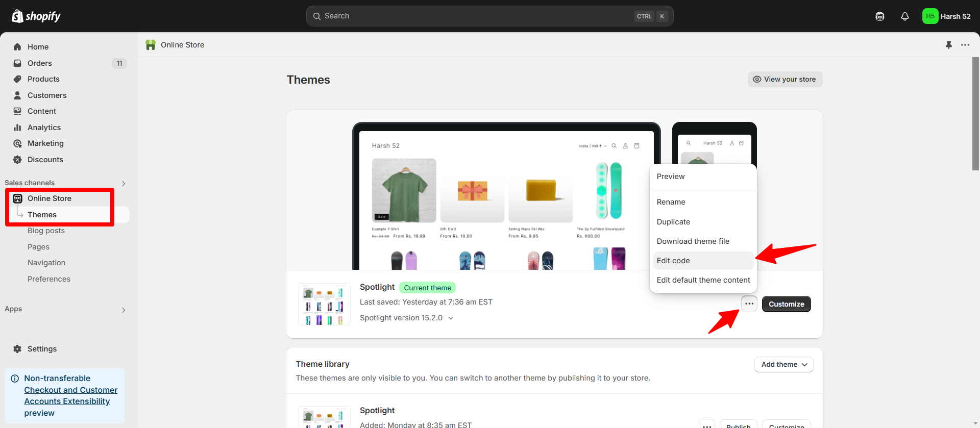The image size is (980, 428).
Task: Open the notifications bell
Action: [x=905, y=16]
